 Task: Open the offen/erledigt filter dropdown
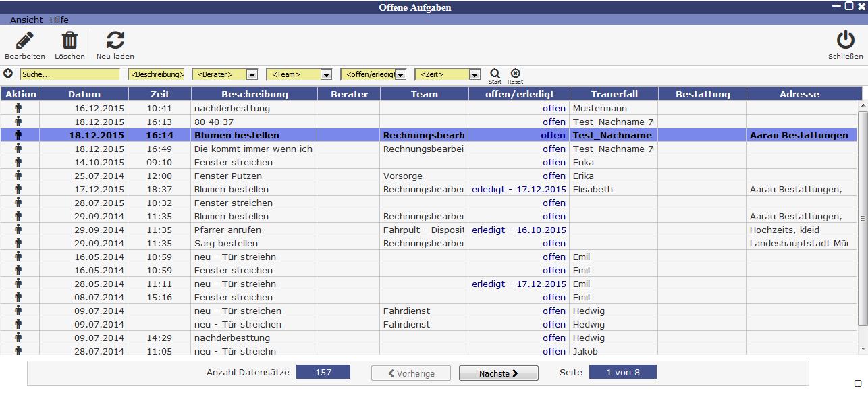tap(400, 74)
